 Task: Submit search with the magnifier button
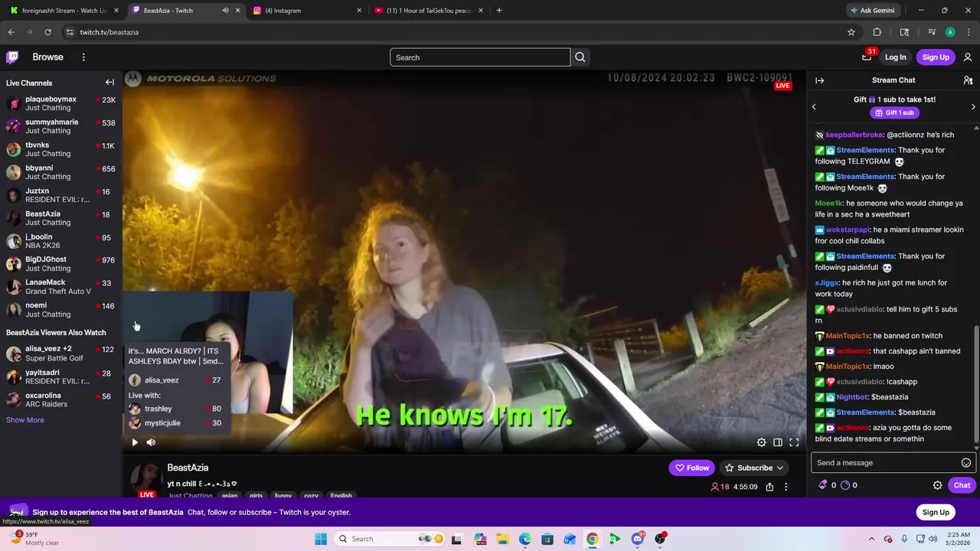coord(580,57)
